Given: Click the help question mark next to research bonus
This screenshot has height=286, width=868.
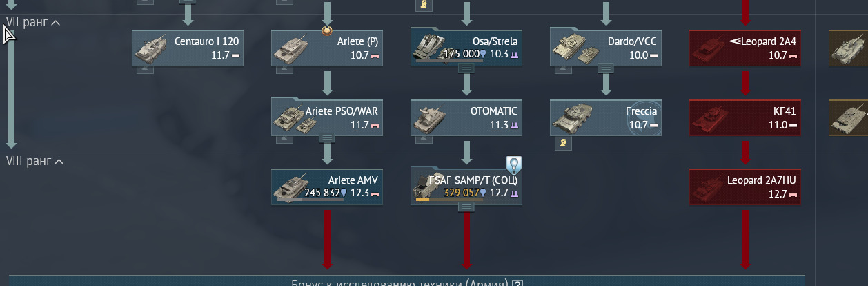Looking at the screenshot, I should 518,283.
